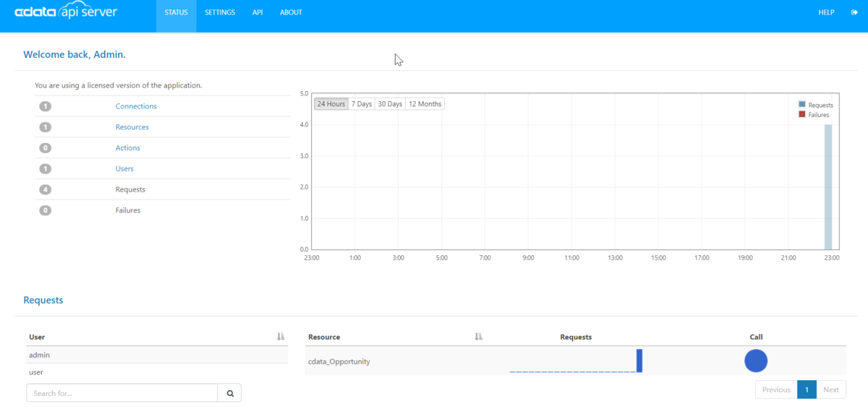Sort the Resource column with sort icon
This screenshot has width=868, height=420.
(x=478, y=337)
